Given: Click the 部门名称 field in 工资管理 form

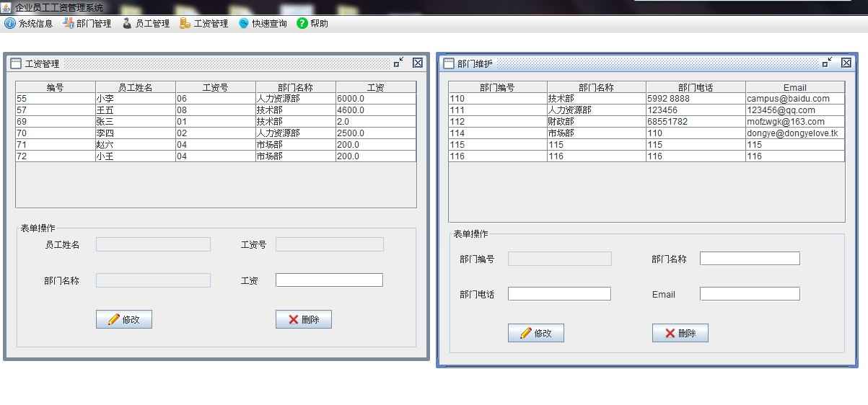Looking at the screenshot, I should (153, 280).
